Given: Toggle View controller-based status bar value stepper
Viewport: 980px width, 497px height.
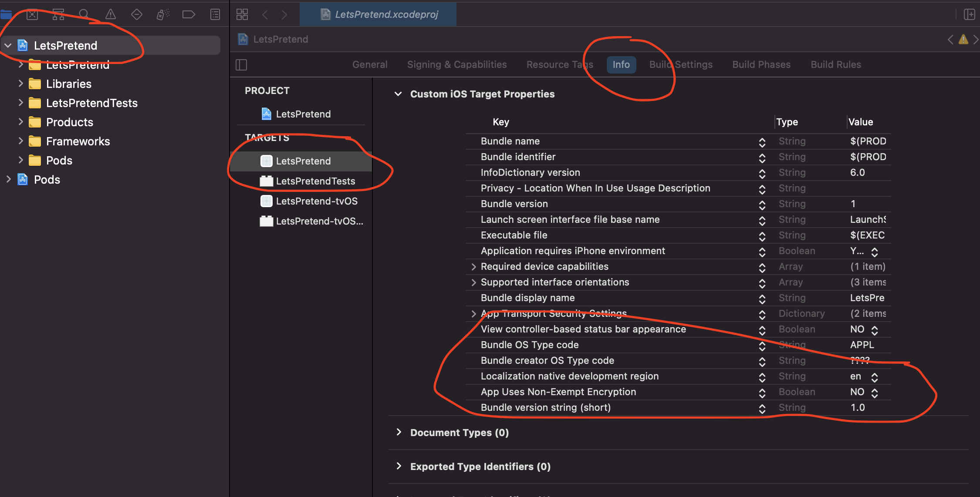Looking at the screenshot, I should (x=875, y=330).
